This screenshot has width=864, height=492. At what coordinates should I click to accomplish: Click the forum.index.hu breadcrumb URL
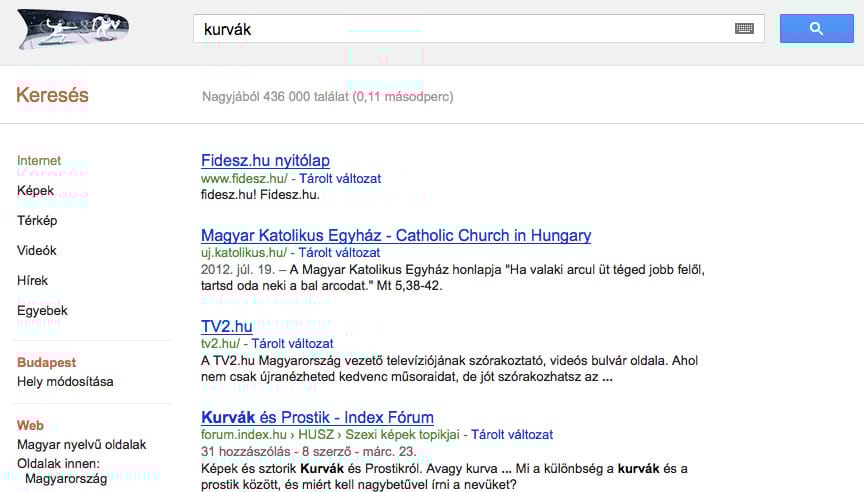pos(330,435)
